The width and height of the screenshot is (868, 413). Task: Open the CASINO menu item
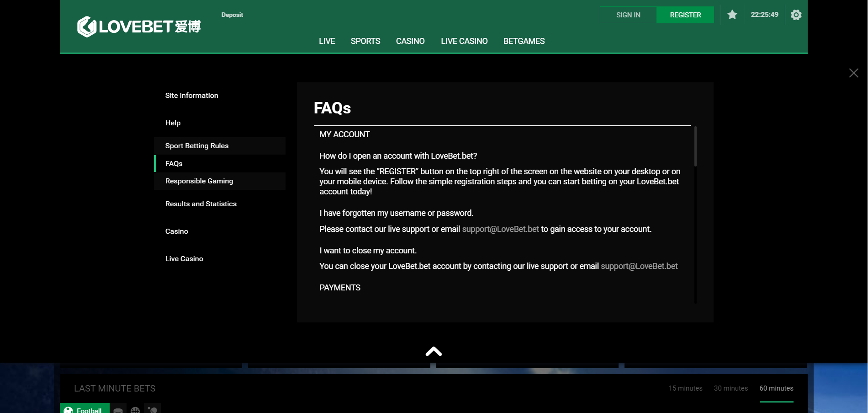(x=410, y=41)
